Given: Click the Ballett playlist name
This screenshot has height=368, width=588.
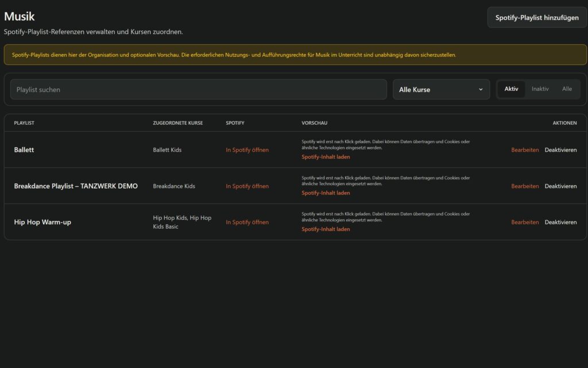Looking at the screenshot, I should (24, 150).
